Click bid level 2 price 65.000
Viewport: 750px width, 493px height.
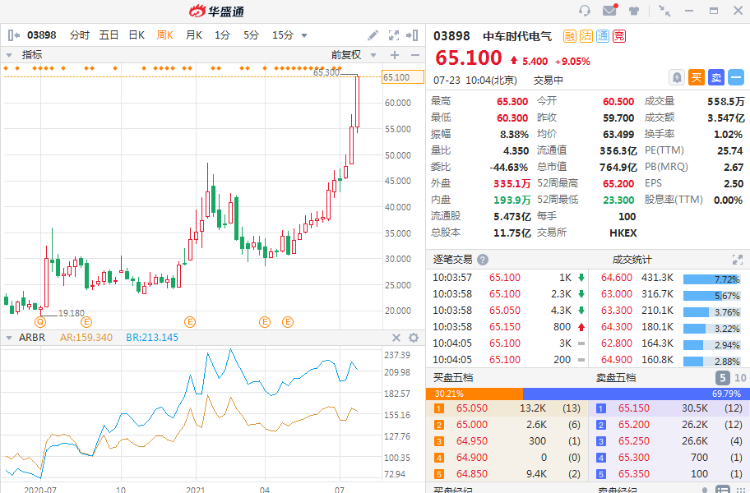coord(472,425)
